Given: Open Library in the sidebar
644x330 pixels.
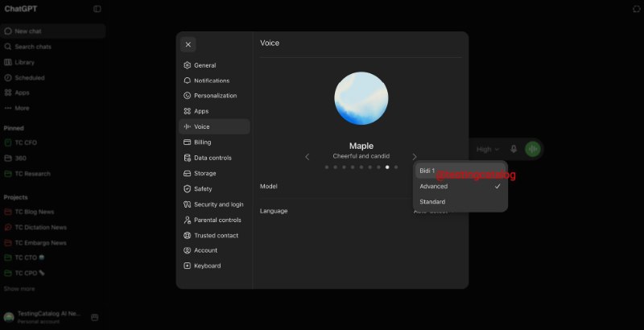Looking at the screenshot, I should point(53,63).
